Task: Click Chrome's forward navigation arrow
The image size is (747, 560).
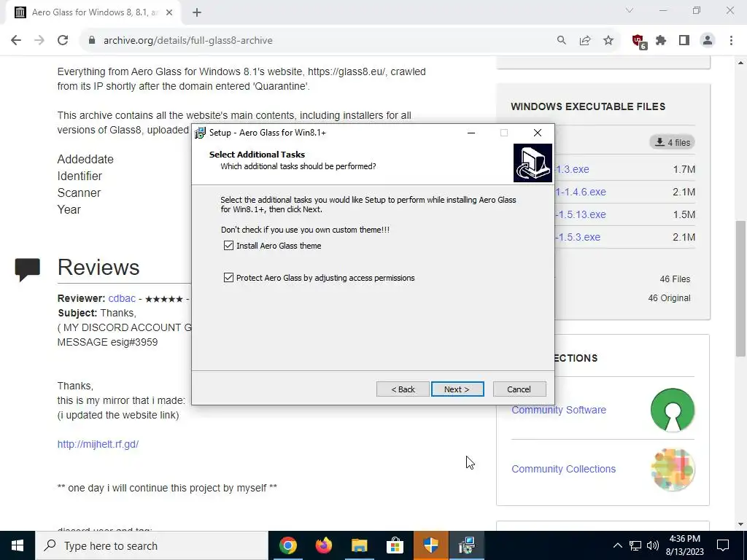Action: coord(39,41)
